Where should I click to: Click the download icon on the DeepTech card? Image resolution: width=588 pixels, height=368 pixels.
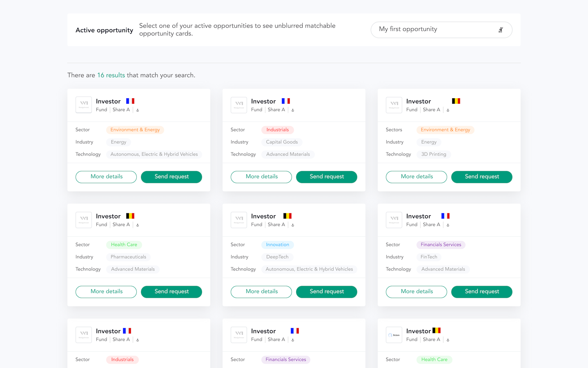293,225
